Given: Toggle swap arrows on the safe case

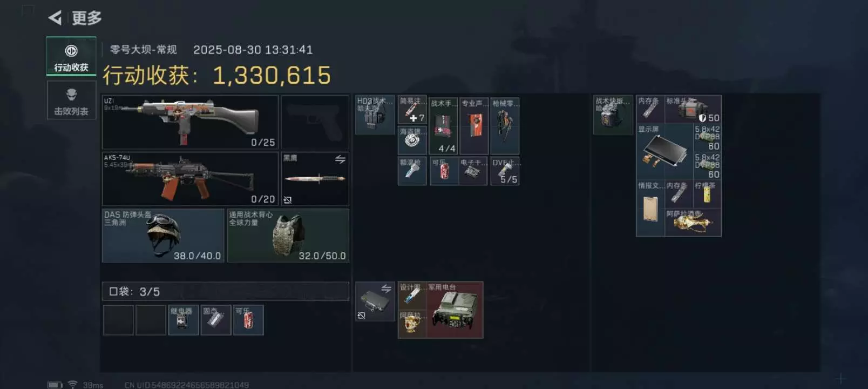Looking at the screenshot, I should pyautogui.click(x=386, y=289).
